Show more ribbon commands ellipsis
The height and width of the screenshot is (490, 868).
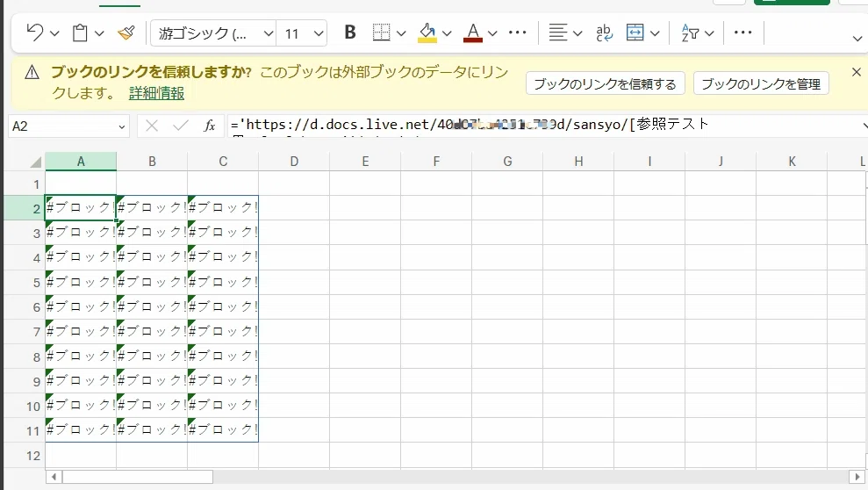click(x=742, y=32)
